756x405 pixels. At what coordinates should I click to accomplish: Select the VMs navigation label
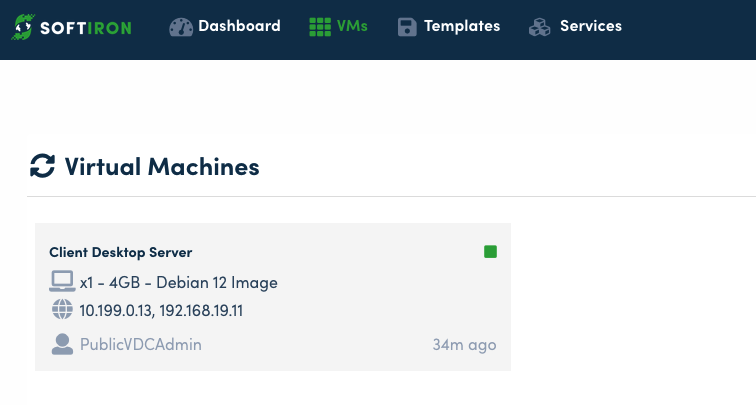click(352, 26)
